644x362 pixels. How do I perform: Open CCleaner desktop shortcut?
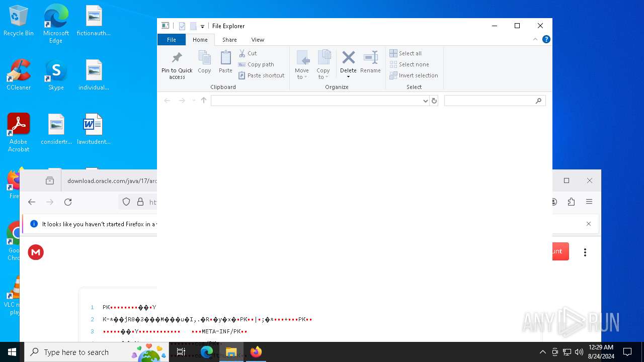click(x=19, y=75)
